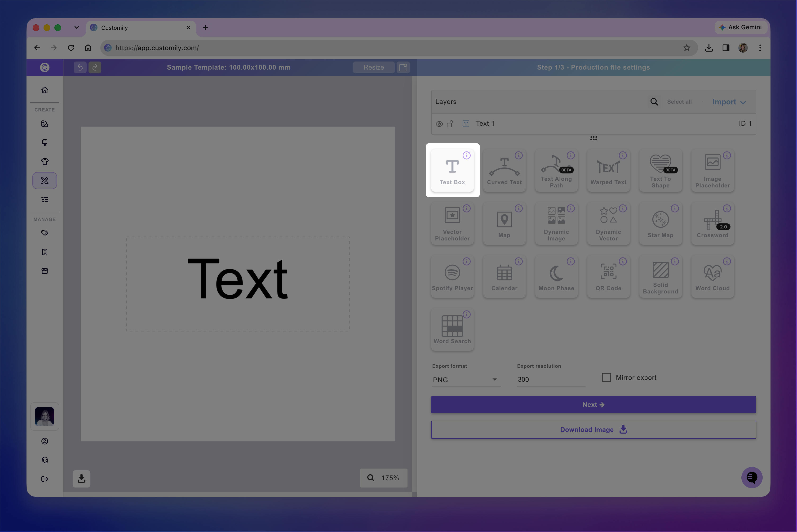This screenshot has height=532, width=797.
Task: Add a Warped Text element
Action: pos(608,170)
